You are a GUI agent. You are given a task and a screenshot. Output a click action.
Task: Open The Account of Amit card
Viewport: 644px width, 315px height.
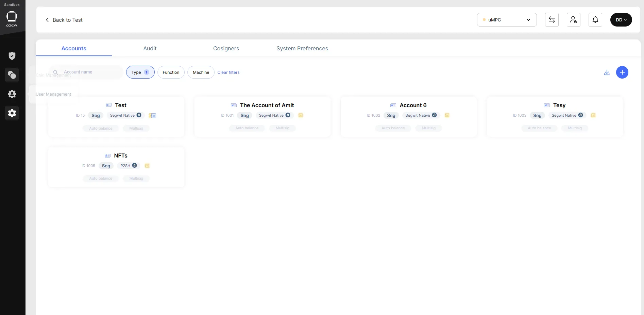point(262,117)
